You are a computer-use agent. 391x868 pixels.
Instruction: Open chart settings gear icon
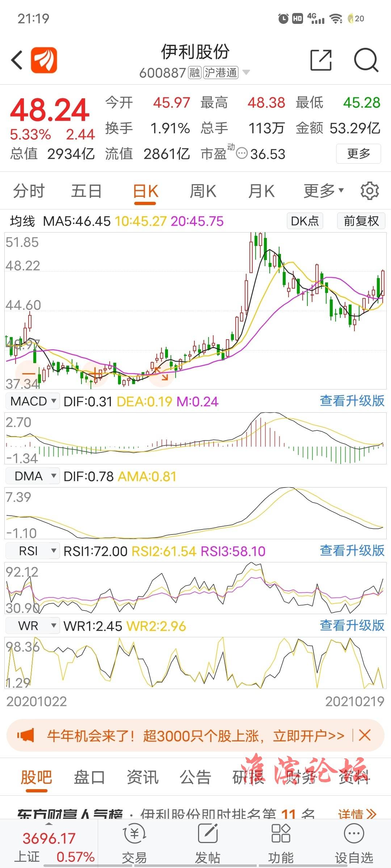pyautogui.click(x=370, y=191)
